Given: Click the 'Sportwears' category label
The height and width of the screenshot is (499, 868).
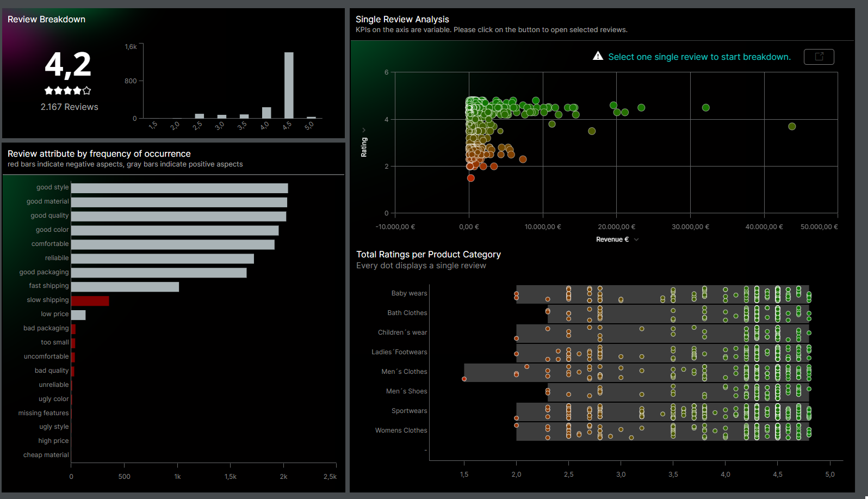Looking at the screenshot, I should (409, 411).
